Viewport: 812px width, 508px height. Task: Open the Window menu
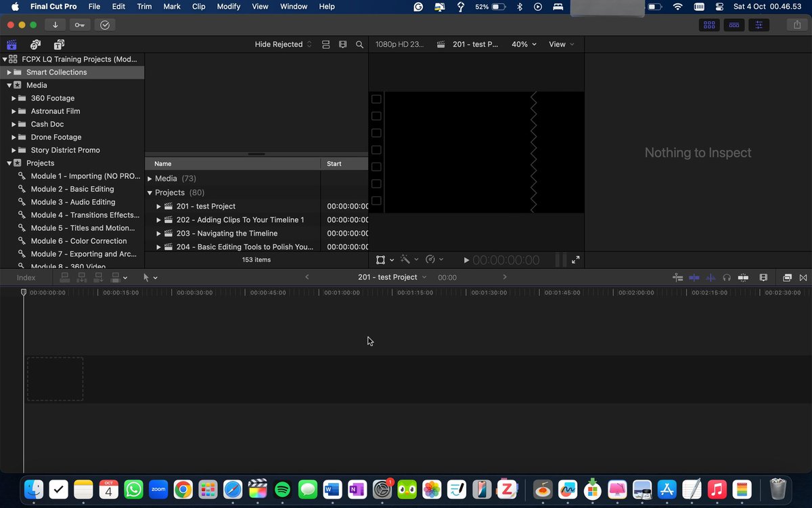coord(294,6)
